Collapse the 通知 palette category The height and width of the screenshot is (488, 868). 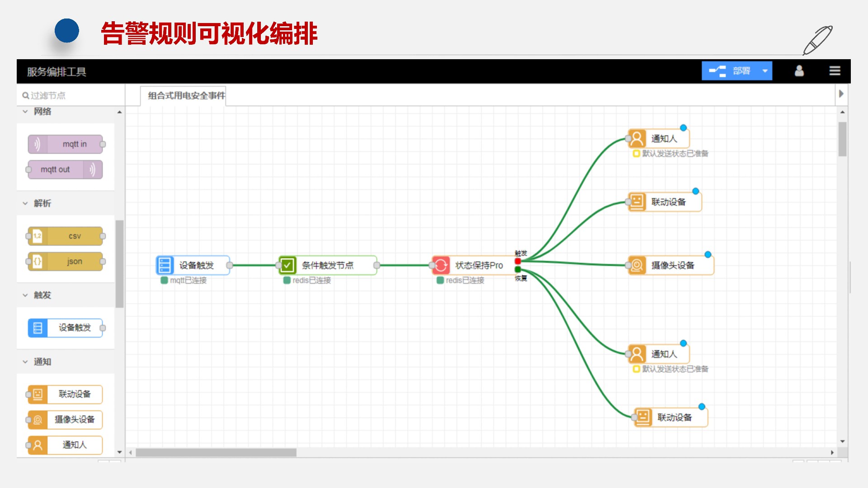click(x=25, y=361)
